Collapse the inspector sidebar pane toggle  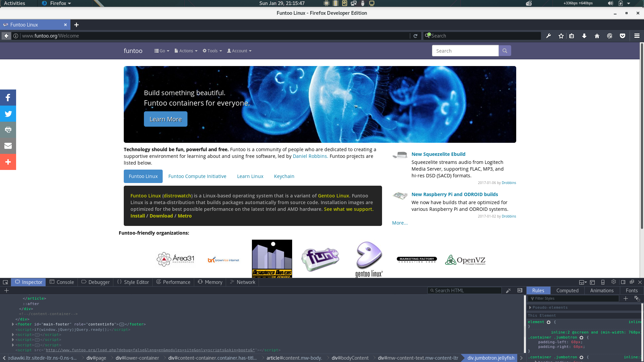520,291
